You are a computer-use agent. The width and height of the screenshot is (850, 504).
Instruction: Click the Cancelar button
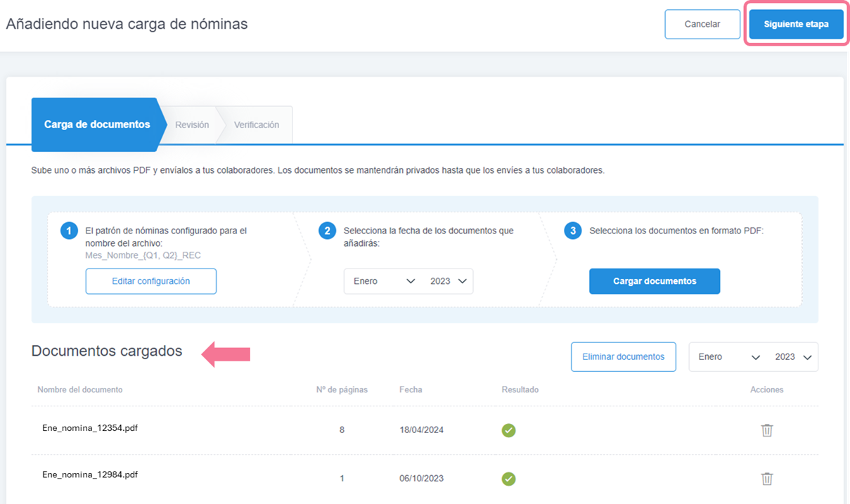click(702, 24)
